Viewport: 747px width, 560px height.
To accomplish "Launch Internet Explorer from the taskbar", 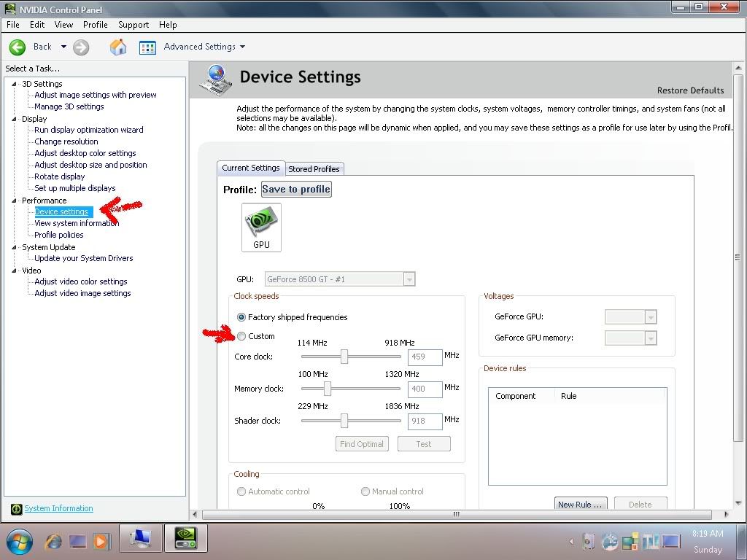I will pos(53,541).
